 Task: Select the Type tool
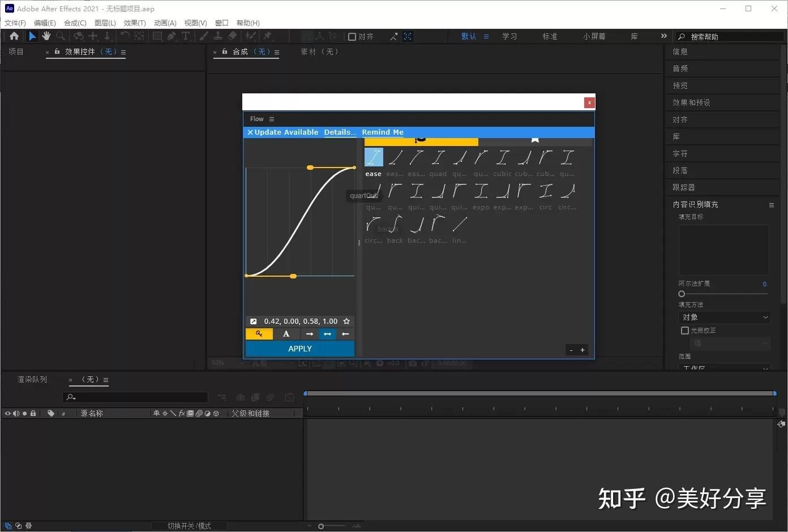tap(185, 36)
